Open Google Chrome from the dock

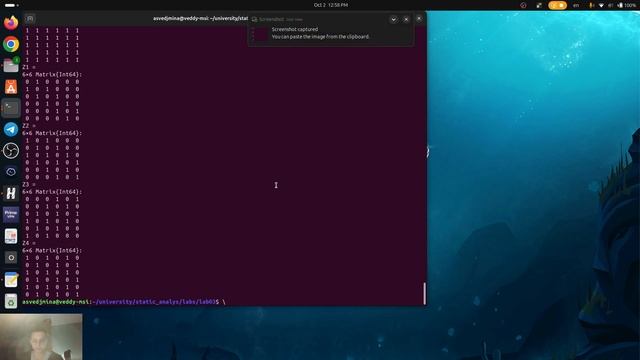[x=11, y=44]
